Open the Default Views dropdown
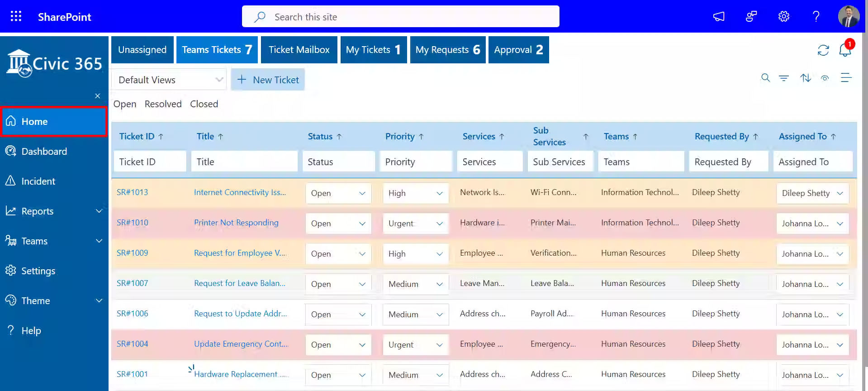 tap(169, 80)
